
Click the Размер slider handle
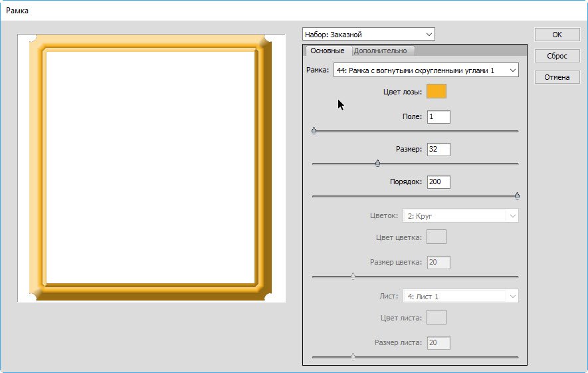(x=377, y=163)
